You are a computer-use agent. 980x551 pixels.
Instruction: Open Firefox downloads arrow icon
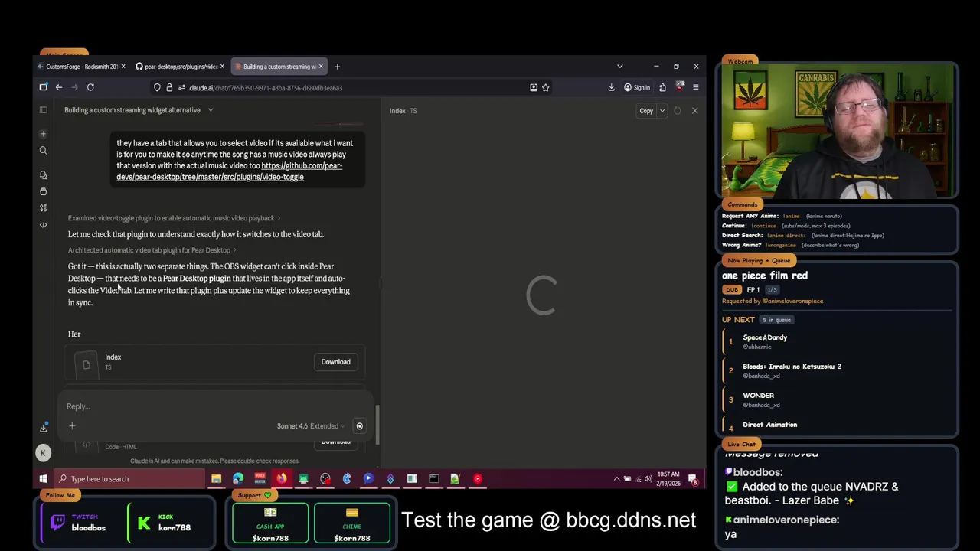pos(611,88)
